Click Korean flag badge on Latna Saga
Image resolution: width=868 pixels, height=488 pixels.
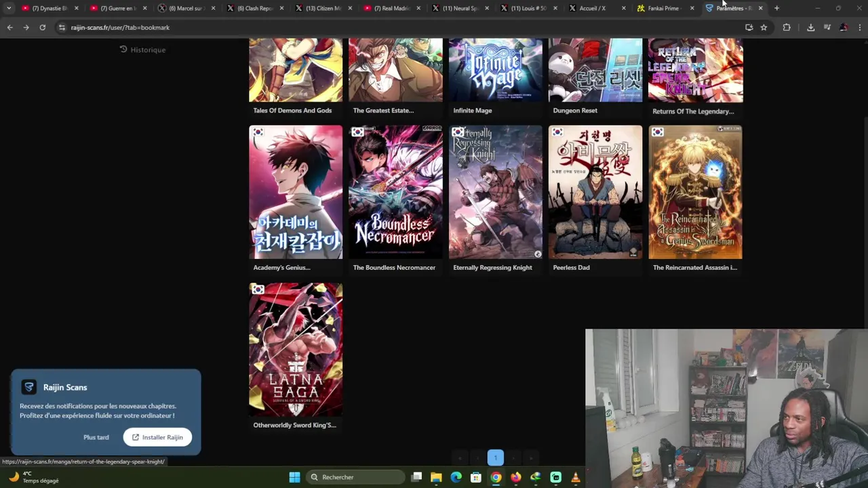point(258,290)
